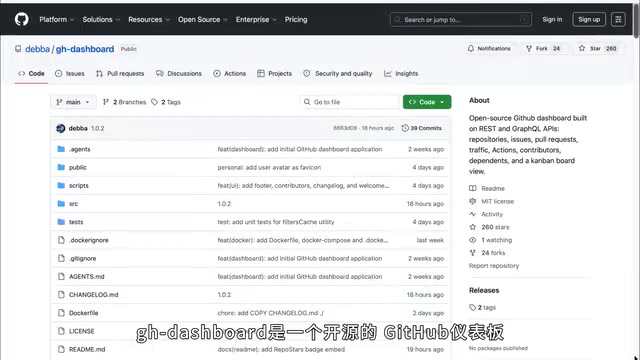The width and height of the screenshot is (640, 360).
Task: Open the Readme link in About
Action: point(487,189)
